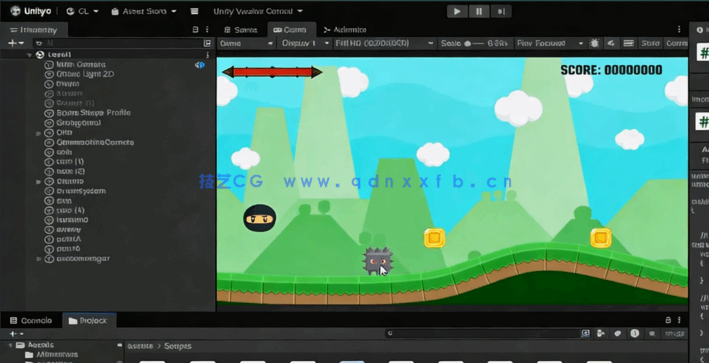Toggle the Hierarchy panel lock icon
This screenshot has height=363, width=709.
pos(195,29)
